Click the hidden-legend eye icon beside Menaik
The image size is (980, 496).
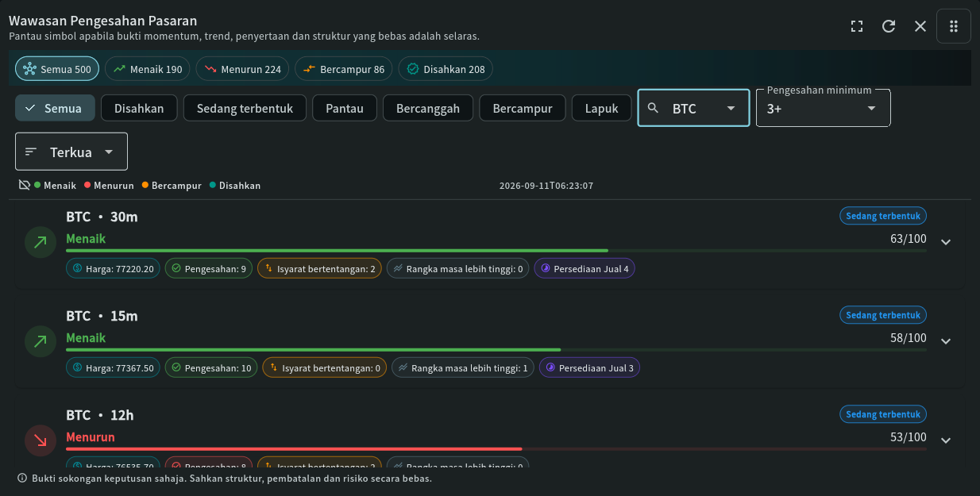(x=25, y=185)
